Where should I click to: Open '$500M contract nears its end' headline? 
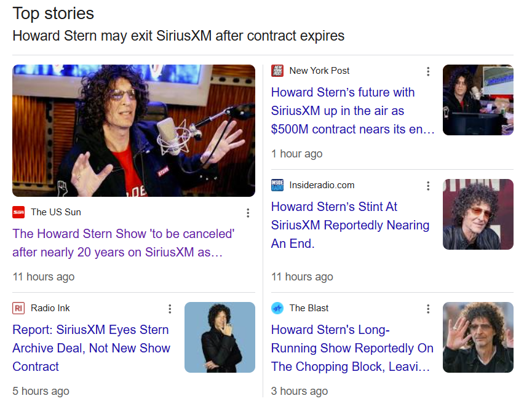(352, 111)
